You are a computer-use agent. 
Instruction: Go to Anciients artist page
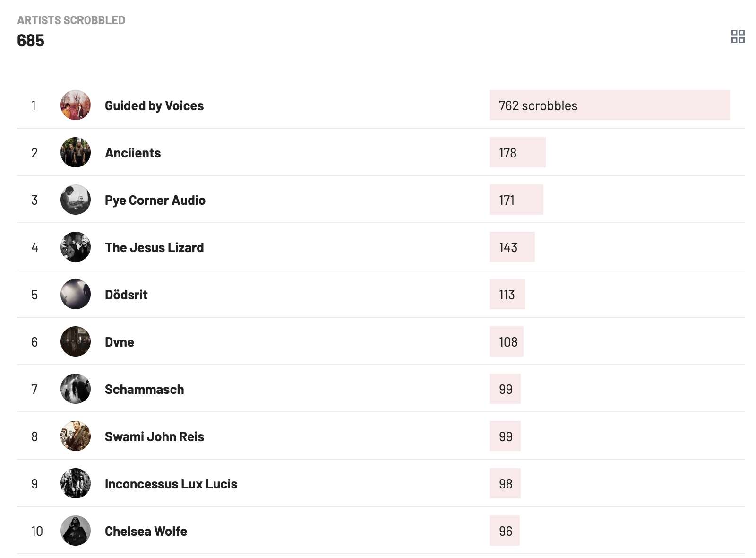(133, 153)
